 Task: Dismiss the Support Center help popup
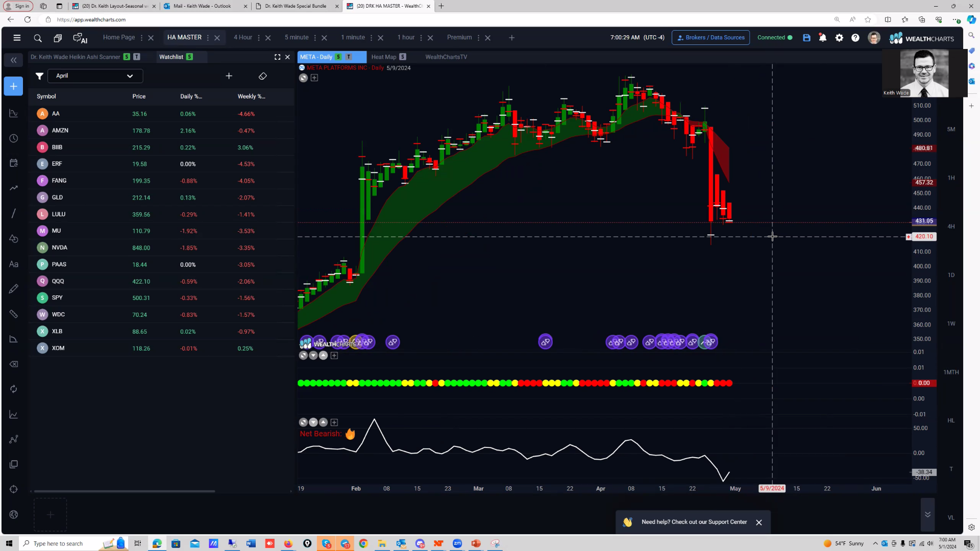click(x=759, y=522)
